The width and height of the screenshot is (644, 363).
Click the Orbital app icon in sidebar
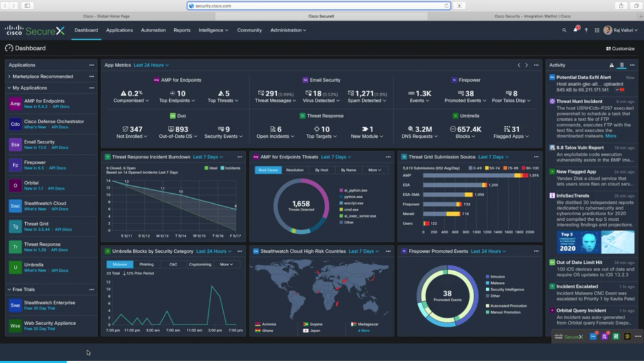[15, 185]
